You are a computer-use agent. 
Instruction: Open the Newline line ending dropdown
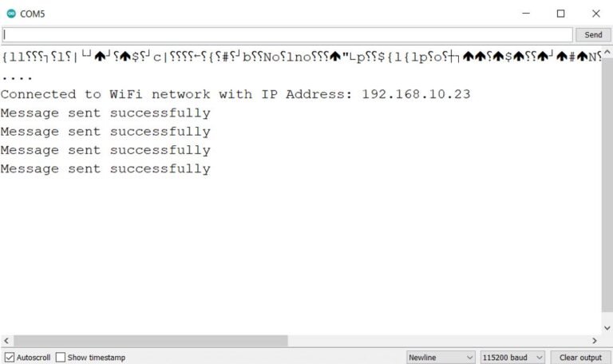pyautogui.click(x=441, y=358)
